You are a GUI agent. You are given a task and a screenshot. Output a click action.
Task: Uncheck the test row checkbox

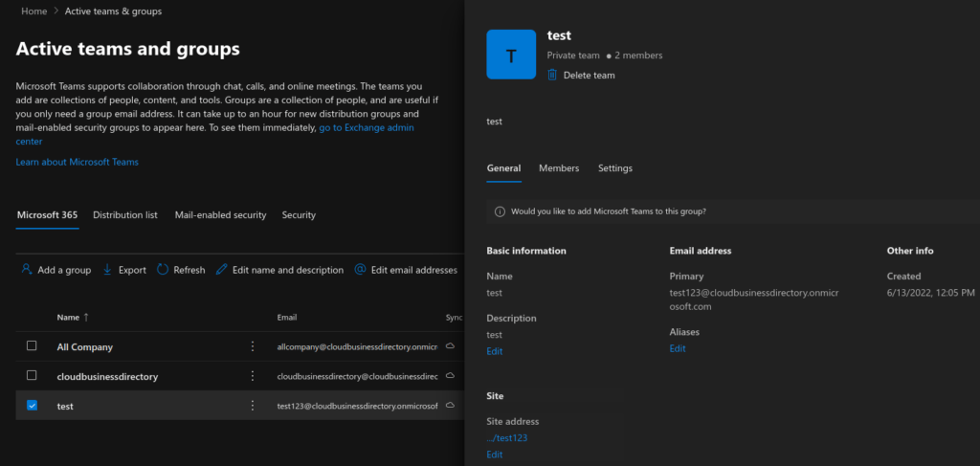(32, 405)
